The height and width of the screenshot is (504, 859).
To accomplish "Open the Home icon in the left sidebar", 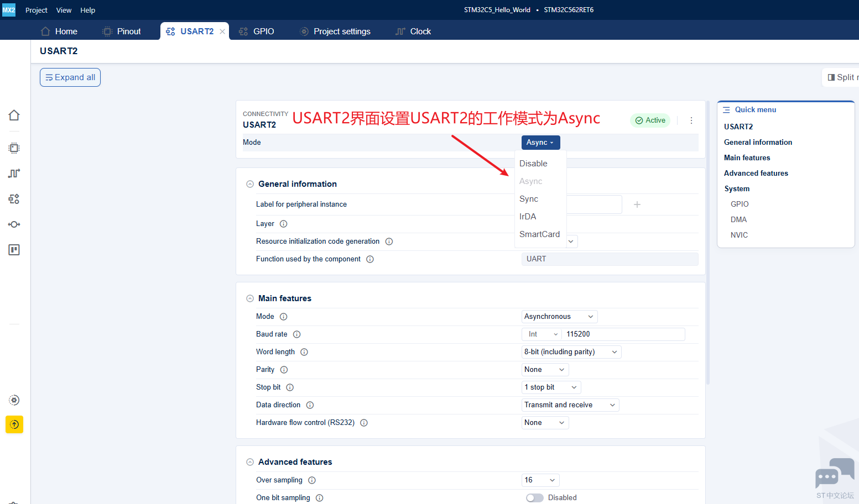I will coord(14,115).
